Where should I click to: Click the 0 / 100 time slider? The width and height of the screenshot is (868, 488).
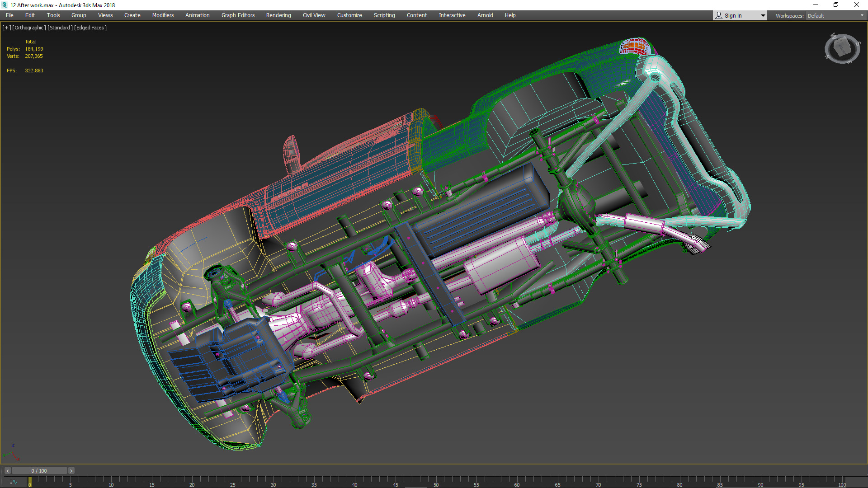pyautogui.click(x=39, y=471)
